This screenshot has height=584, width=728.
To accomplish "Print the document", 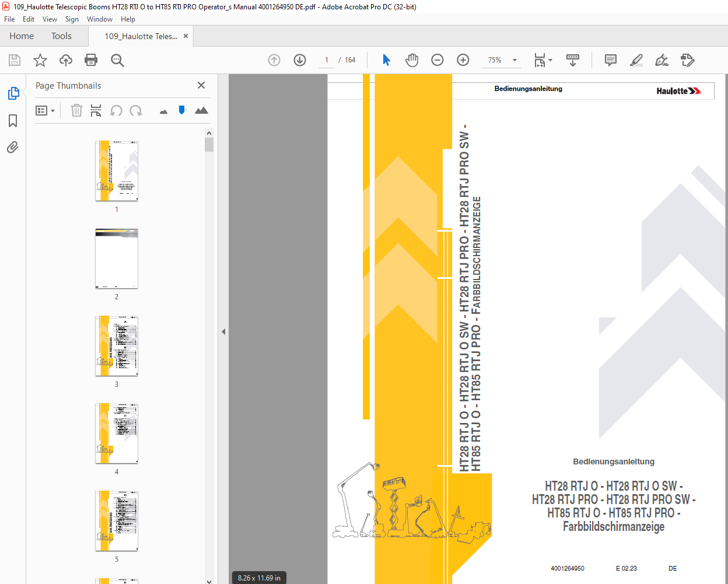I will [x=91, y=60].
